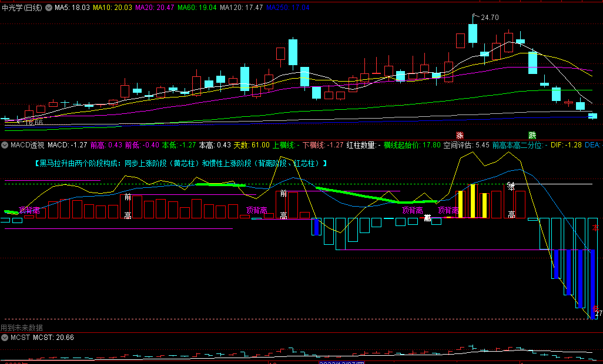The image size is (603, 364).
Task: Click the 天数: 61.00 value
Action: [252, 145]
